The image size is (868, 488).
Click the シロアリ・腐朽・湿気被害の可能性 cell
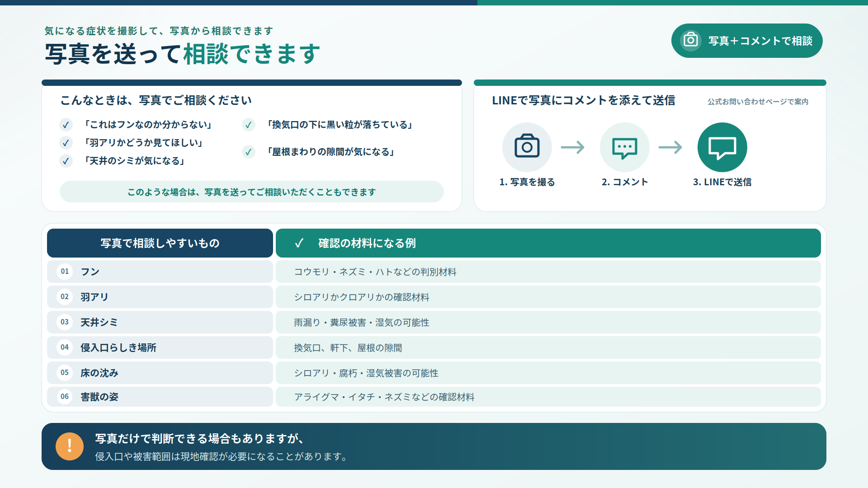coord(548,373)
